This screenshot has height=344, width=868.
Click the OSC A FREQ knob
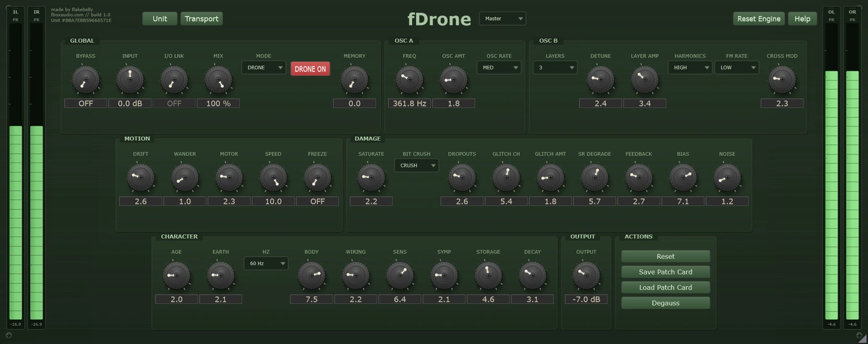click(409, 80)
